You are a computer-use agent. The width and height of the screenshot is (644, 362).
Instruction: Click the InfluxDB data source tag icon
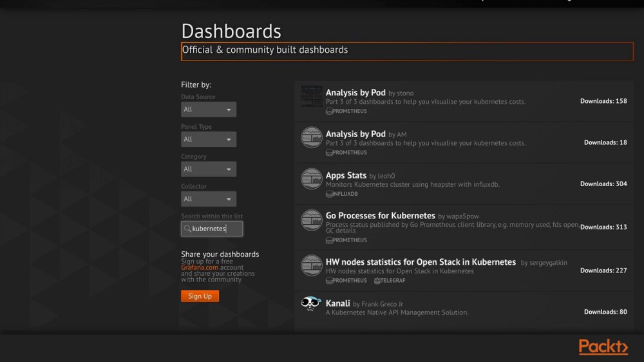tap(329, 194)
